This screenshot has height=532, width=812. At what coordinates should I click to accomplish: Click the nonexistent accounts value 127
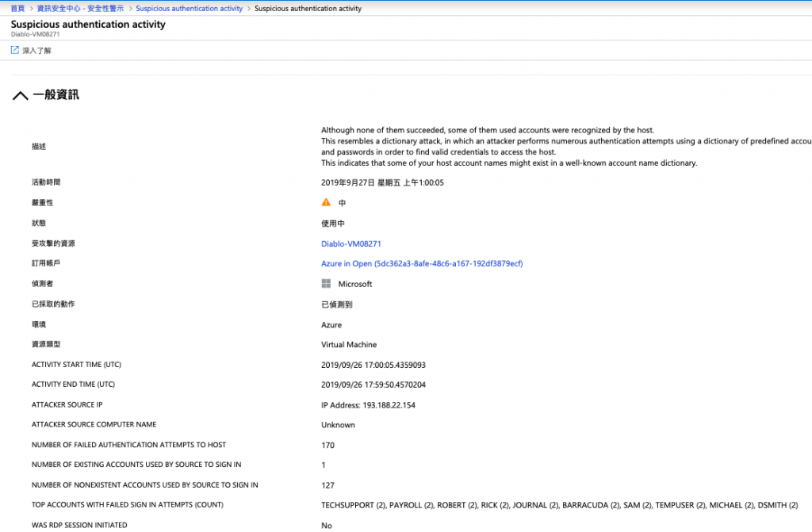click(x=327, y=485)
